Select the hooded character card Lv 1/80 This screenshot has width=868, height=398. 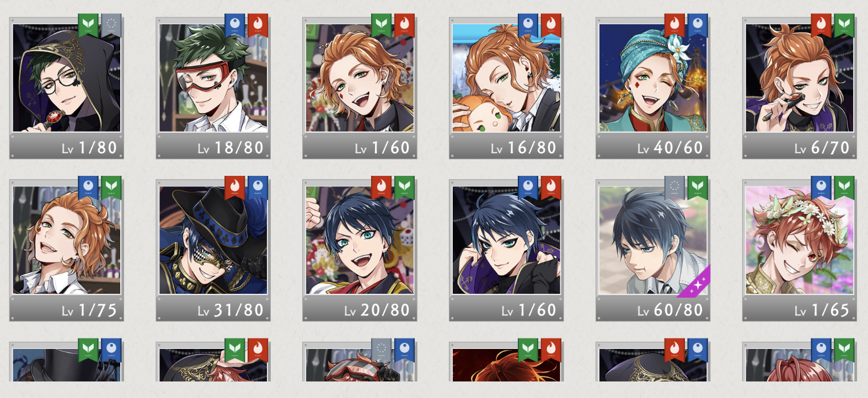pos(67,88)
